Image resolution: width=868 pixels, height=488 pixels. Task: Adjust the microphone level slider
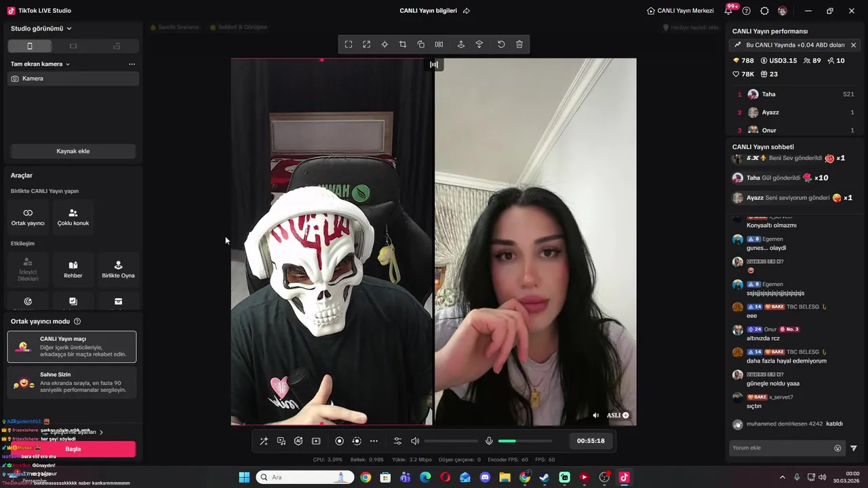tap(525, 441)
